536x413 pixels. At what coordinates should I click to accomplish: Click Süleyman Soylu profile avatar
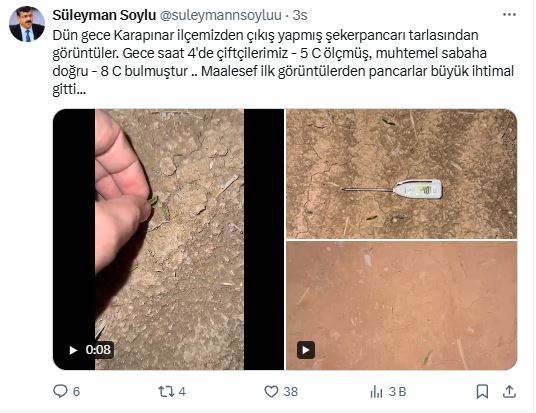click(27, 24)
